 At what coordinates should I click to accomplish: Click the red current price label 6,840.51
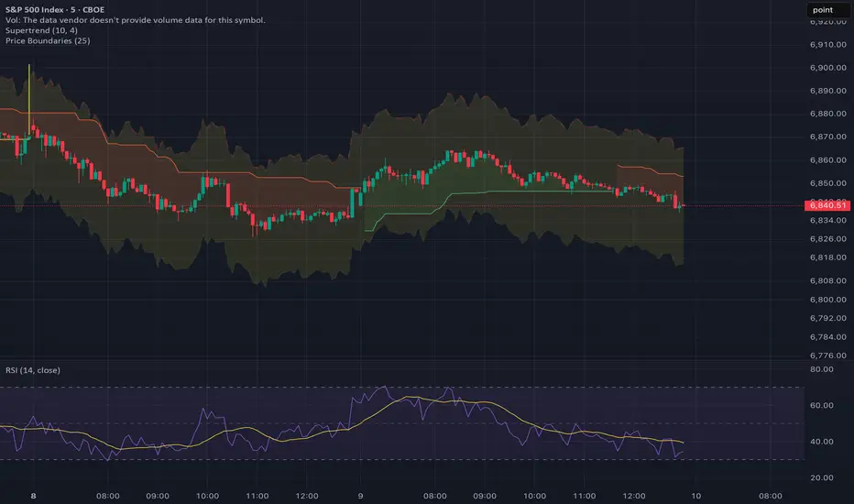pyautogui.click(x=827, y=205)
